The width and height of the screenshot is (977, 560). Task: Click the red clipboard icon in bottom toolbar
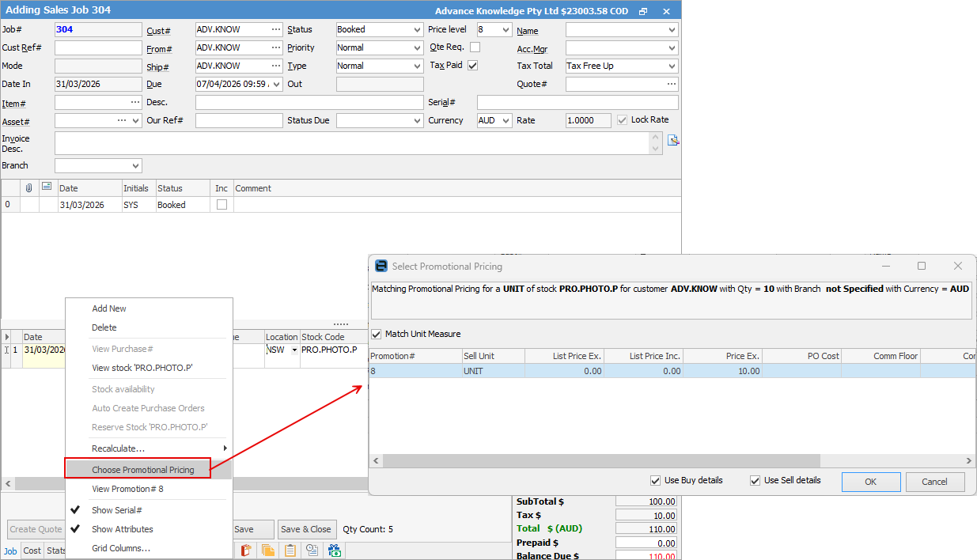(246, 551)
